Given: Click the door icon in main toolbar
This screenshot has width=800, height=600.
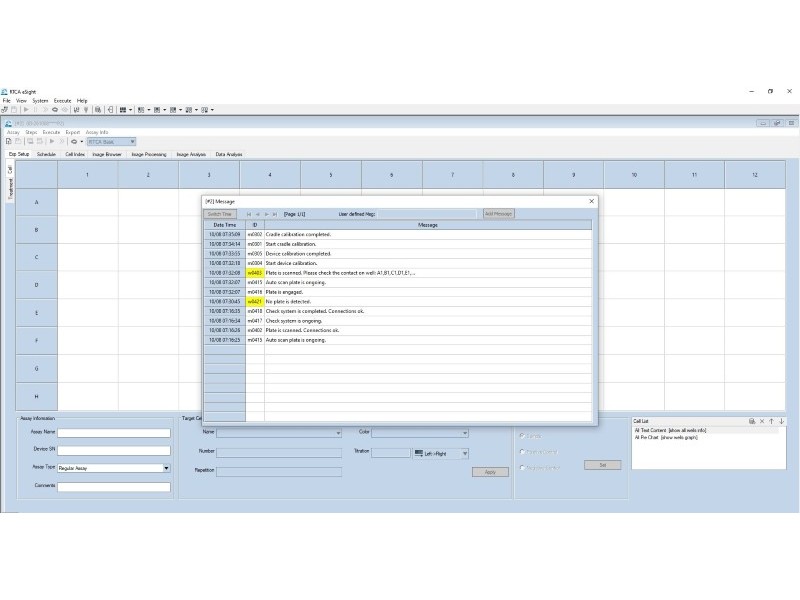Looking at the screenshot, I should pos(110,110).
